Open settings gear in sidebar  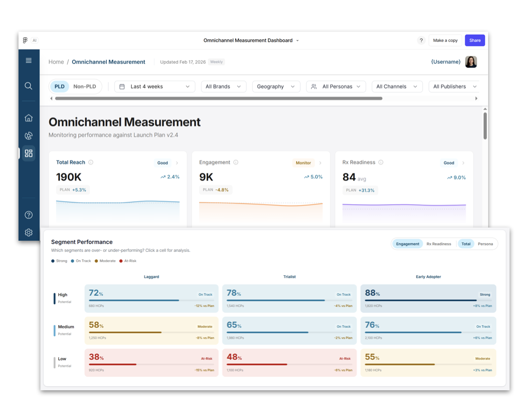coord(29,233)
